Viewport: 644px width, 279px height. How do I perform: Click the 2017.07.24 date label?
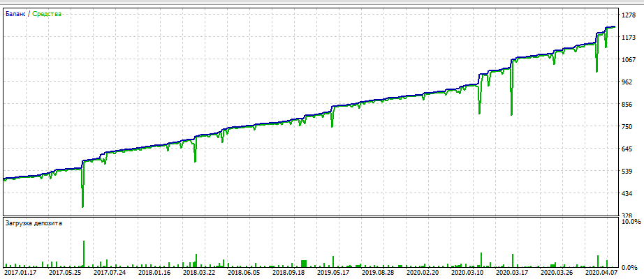coord(108,272)
